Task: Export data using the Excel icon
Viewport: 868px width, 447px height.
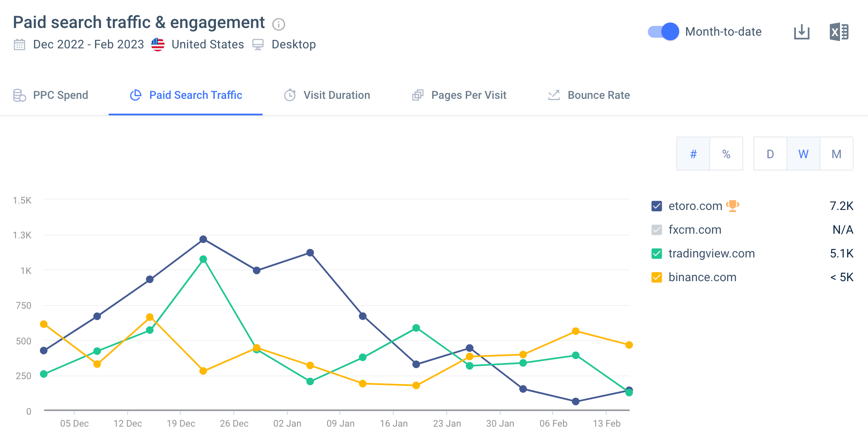Action: click(x=839, y=31)
